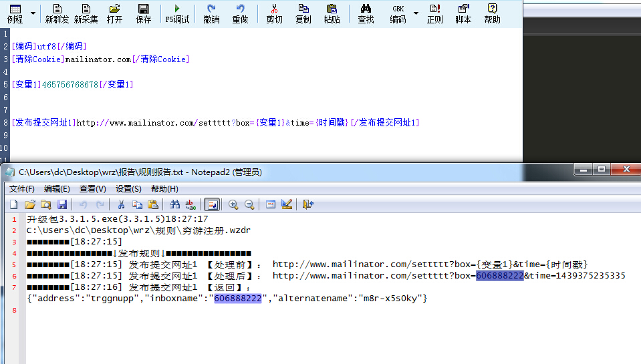Image resolution: width=641 pixels, height=364 pixels.
Task: Click the 新采集 toolbar icon
Action: [86, 13]
